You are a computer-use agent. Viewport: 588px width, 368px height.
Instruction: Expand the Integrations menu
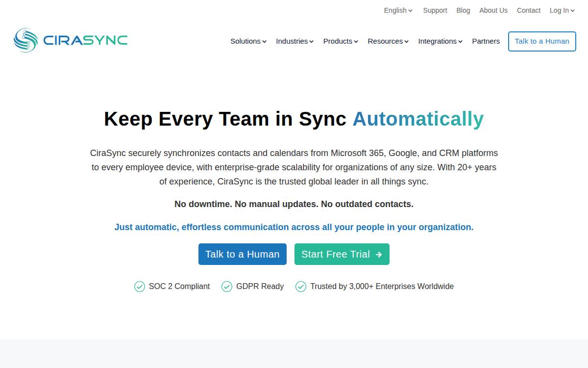(440, 41)
